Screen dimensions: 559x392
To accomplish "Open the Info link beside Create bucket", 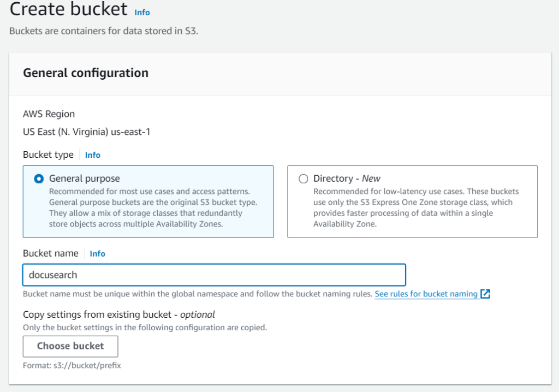I will (142, 13).
